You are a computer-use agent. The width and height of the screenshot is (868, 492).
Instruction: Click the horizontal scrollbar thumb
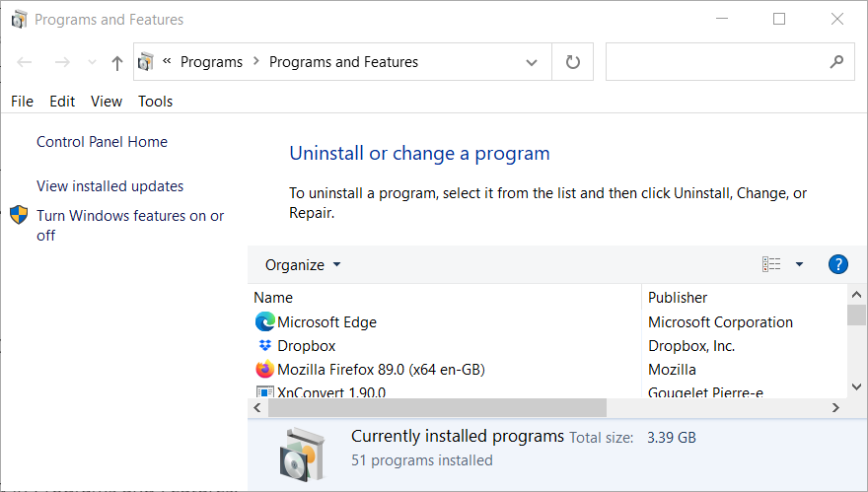coord(436,407)
